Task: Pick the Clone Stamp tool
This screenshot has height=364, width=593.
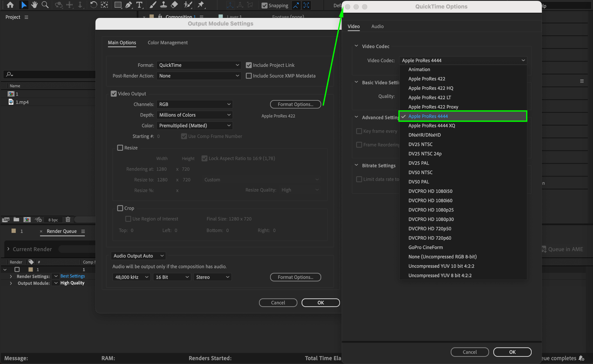Action: (163, 5)
